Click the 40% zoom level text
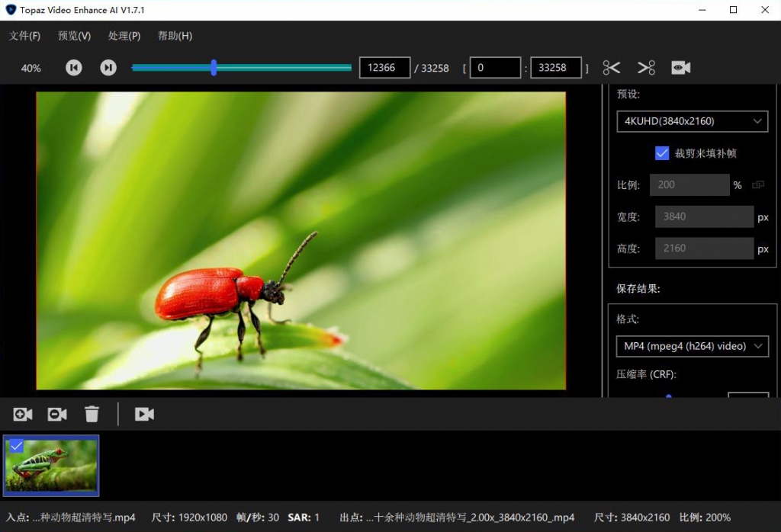The height and width of the screenshot is (532, 781). click(31, 68)
